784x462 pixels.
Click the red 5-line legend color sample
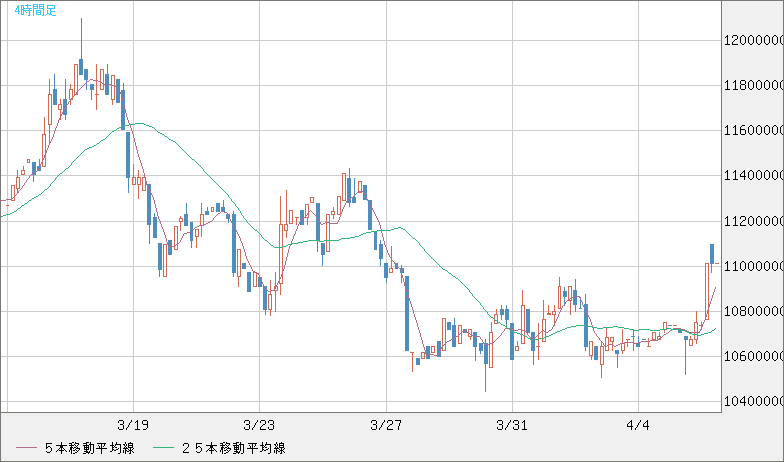point(26,448)
